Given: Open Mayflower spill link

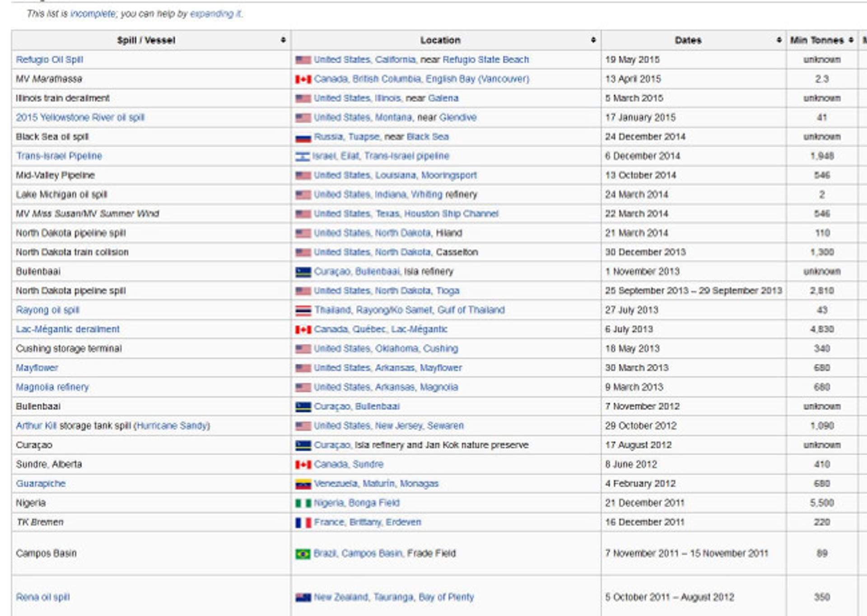Looking at the screenshot, I should pos(37,368).
